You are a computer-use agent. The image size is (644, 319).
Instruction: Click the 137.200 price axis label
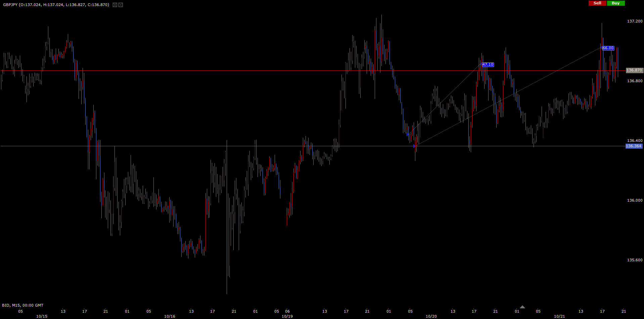click(x=635, y=21)
